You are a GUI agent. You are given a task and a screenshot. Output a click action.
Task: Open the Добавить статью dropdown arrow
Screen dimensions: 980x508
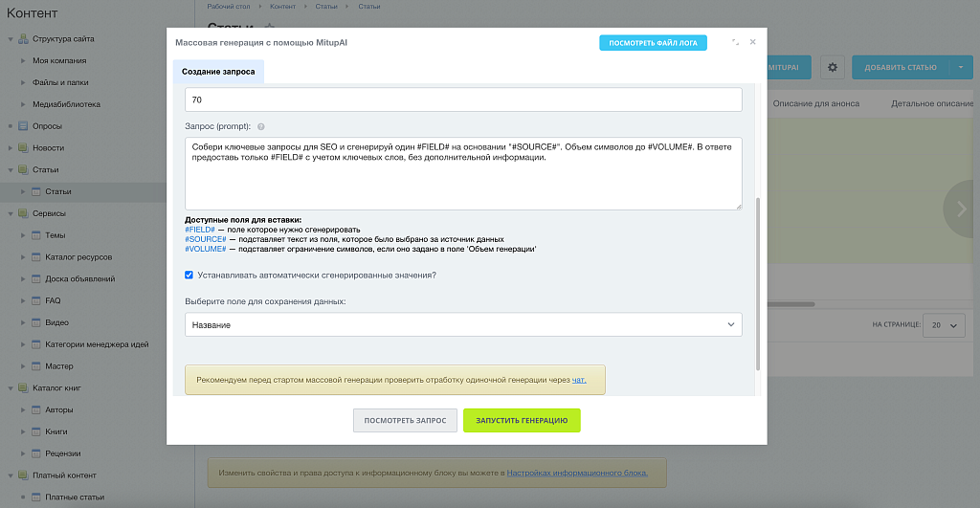(x=960, y=67)
